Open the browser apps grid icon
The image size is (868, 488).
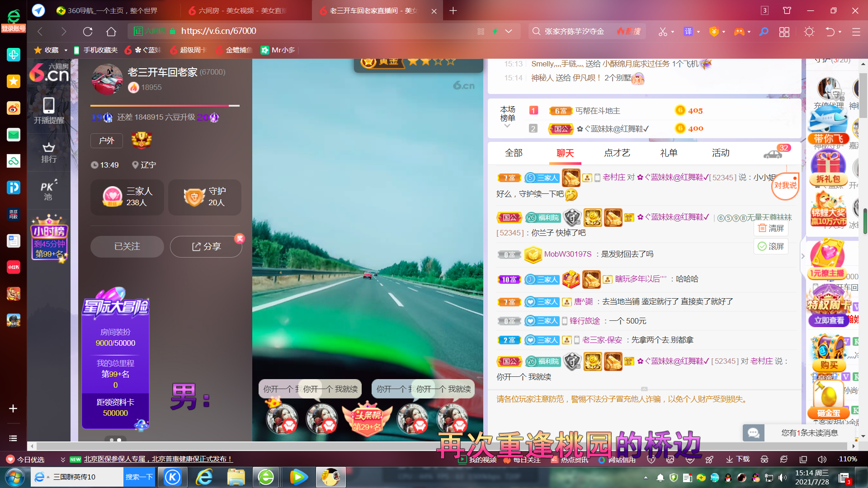(x=784, y=32)
